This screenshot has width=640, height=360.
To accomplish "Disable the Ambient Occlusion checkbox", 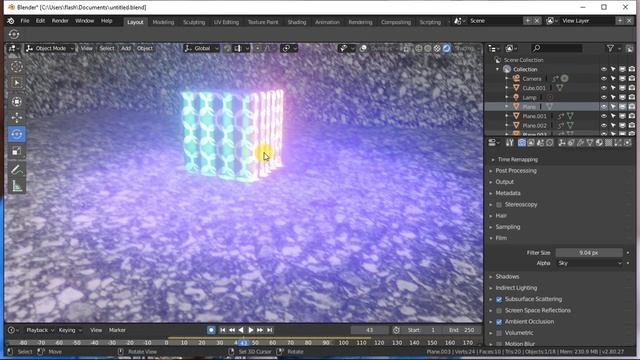I will point(499,322).
